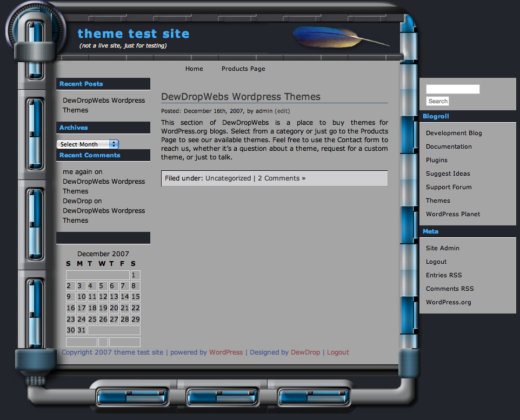Focus the search text field
520x420 pixels.
click(452, 89)
